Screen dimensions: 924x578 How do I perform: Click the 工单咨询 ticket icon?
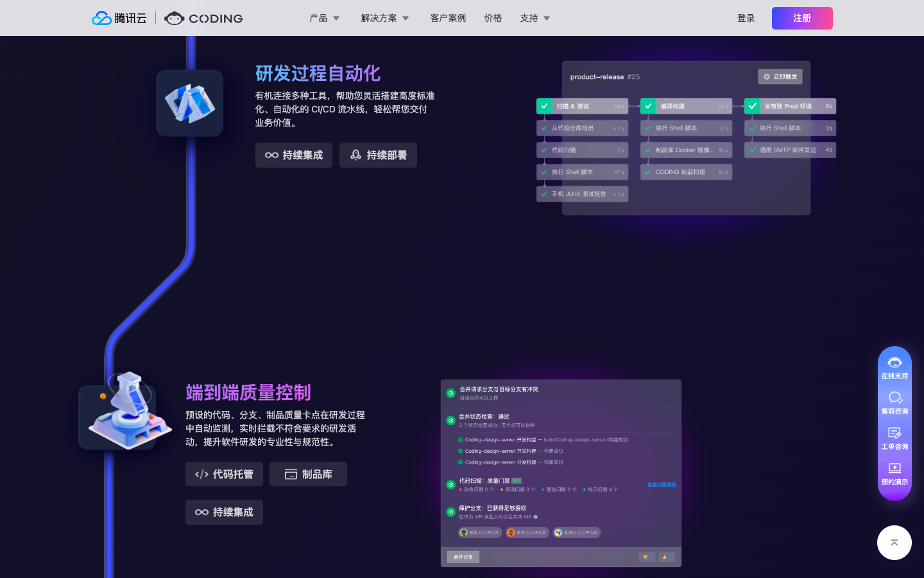pyautogui.click(x=894, y=434)
